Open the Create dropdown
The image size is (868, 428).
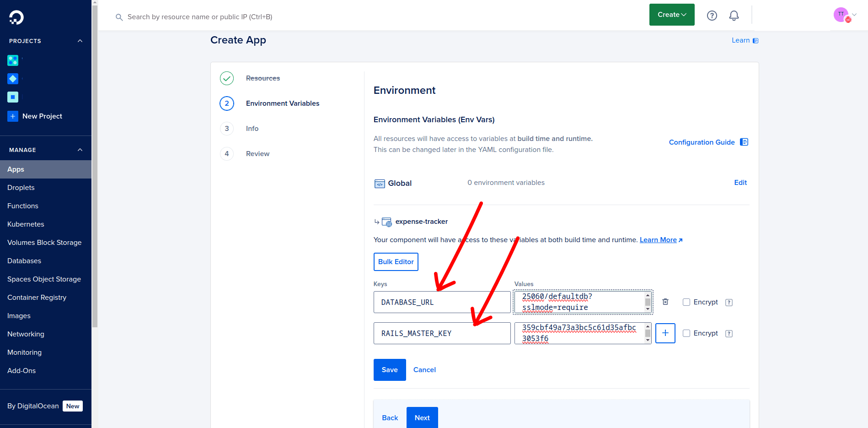pyautogui.click(x=671, y=14)
